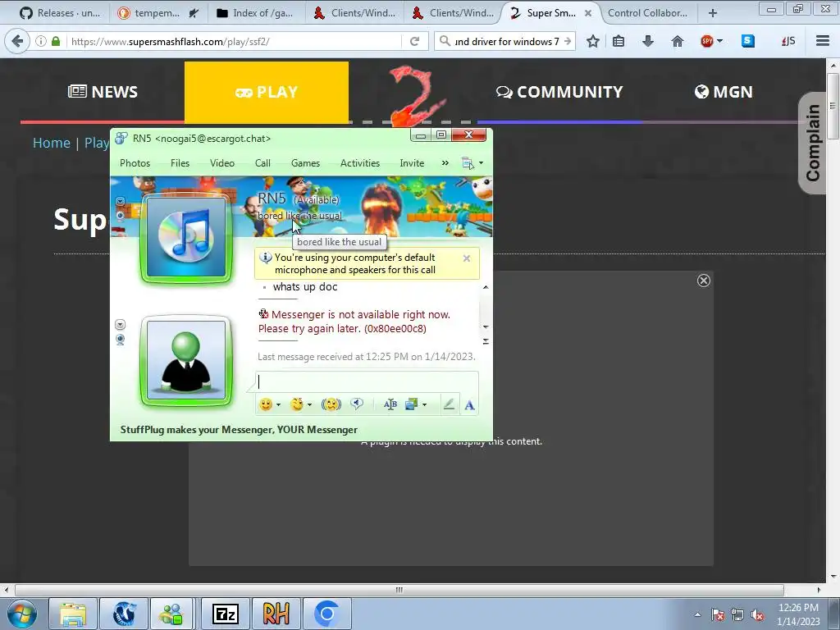Screen dimensions: 840x630
Task: Go back with the Firefox back arrow
Action: coord(18,41)
